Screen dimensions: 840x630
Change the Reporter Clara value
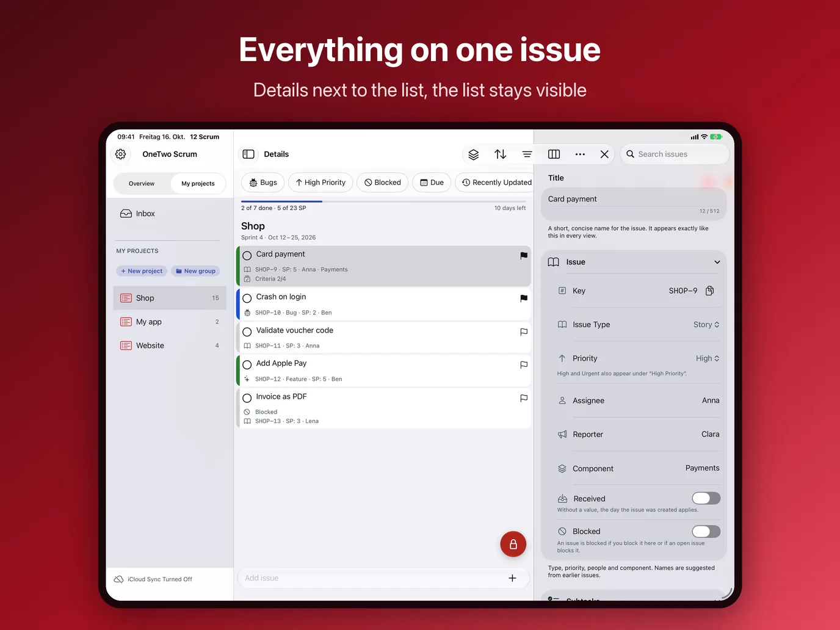pyautogui.click(x=710, y=434)
